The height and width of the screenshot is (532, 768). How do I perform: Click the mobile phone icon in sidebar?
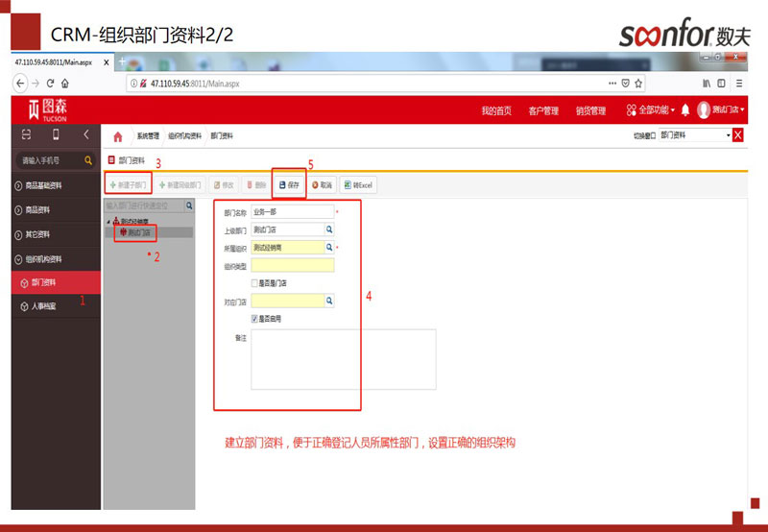click(56, 134)
